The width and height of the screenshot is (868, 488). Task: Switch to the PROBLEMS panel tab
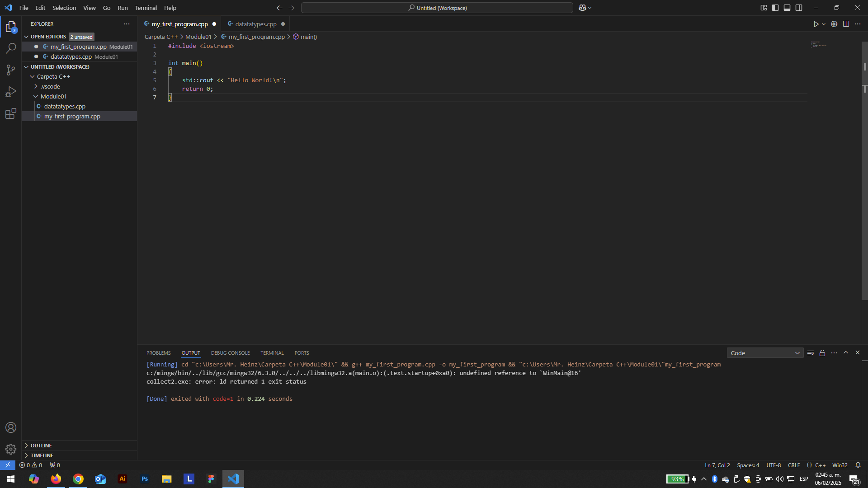[x=158, y=353]
